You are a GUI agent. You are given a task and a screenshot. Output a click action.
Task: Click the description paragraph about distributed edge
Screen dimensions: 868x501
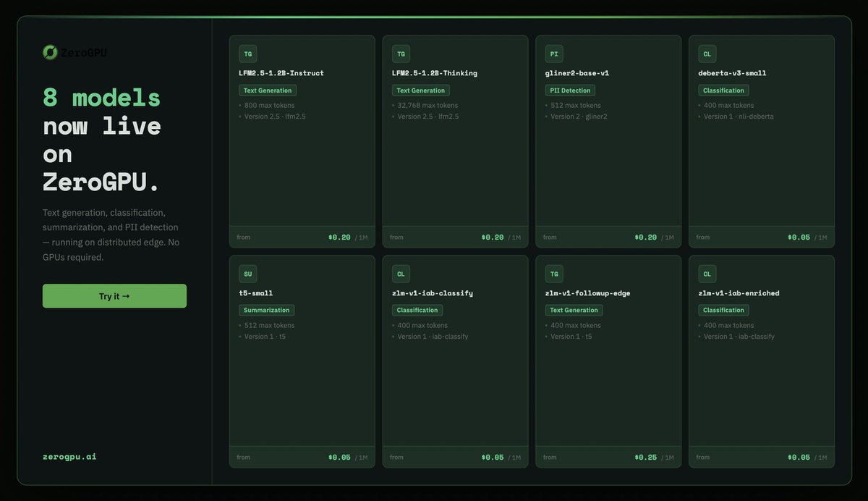click(111, 235)
